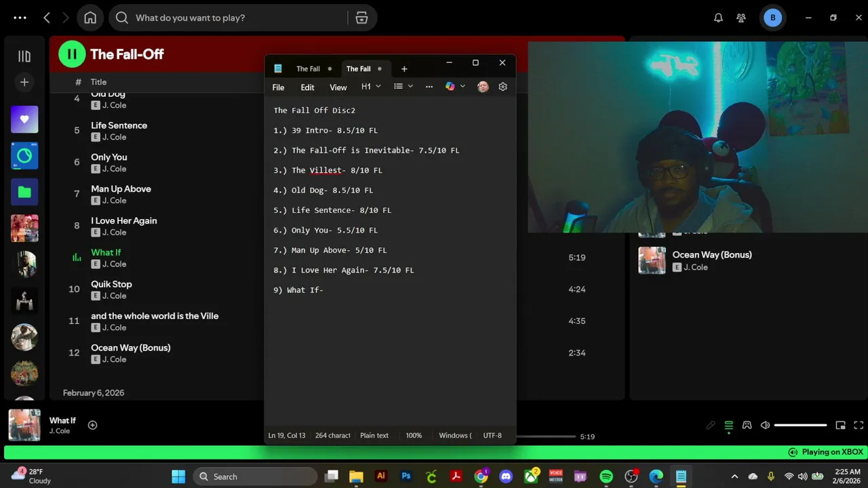Image resolution: width=868 pixels, height=488 pixels.
Task: Mute Spotify volume speaker icon
Action: click(765, 426)
